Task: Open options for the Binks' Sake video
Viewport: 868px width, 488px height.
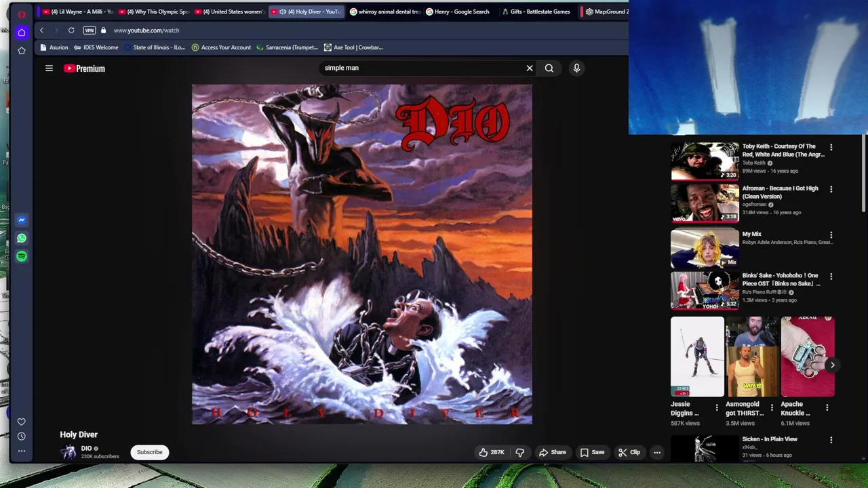Action: (831, 277)
